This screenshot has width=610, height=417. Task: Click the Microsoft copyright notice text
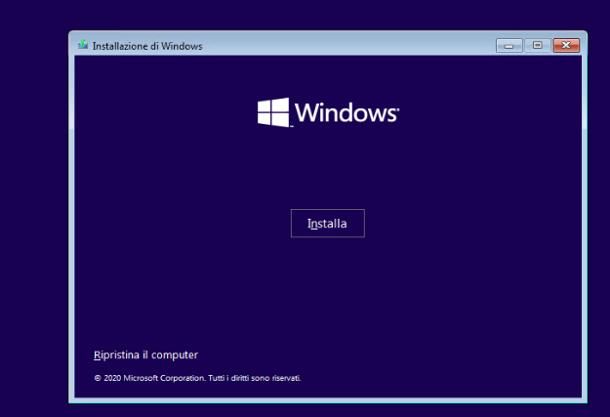tap(198, 378)
